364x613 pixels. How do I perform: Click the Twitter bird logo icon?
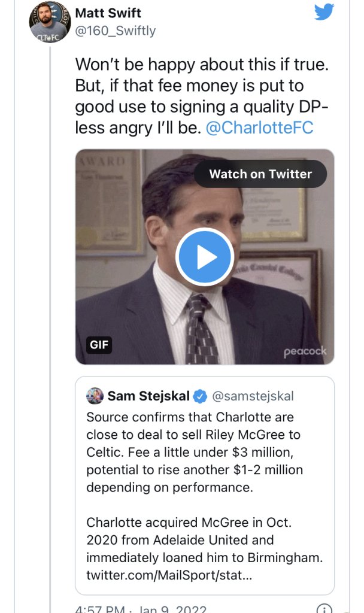pyautogui.click(x=324, y=11)
